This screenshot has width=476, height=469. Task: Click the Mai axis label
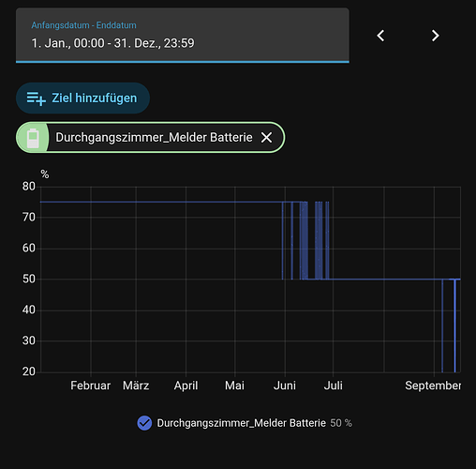pyautogui.click(x=234, y=386)
